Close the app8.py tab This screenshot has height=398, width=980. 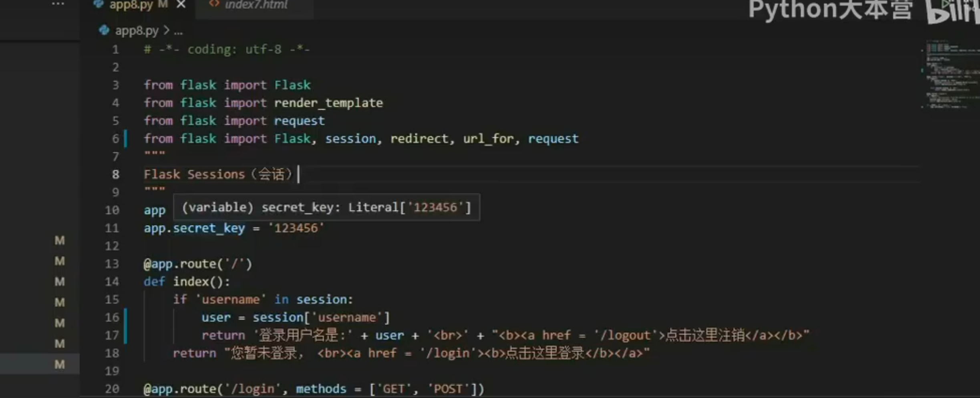pyautogui.click(x=181, y=4)
